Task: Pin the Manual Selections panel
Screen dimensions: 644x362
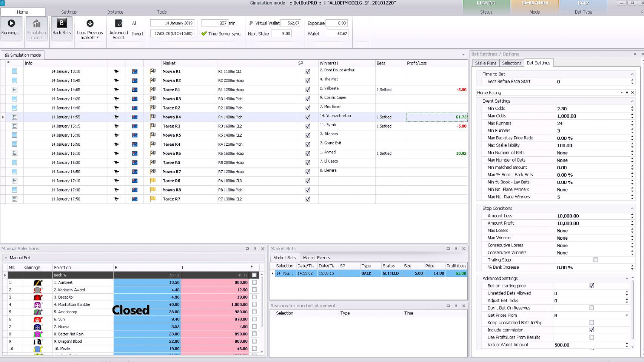Action: (x=255, y=249)
